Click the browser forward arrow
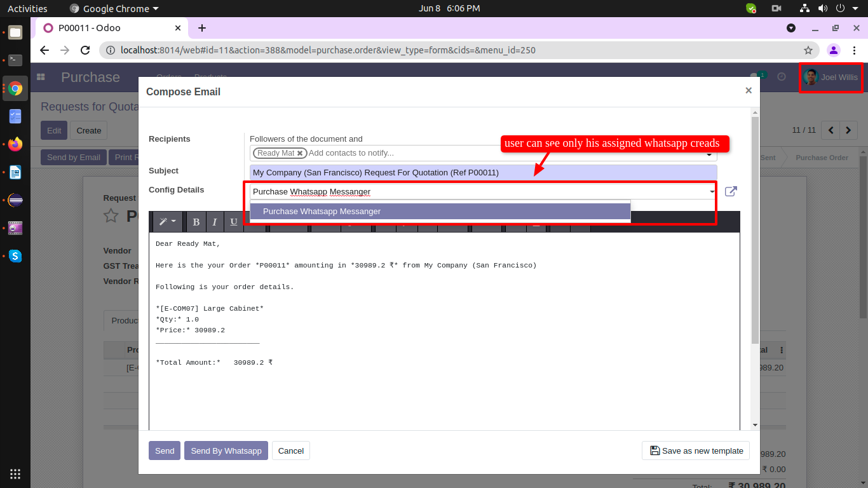Viewport: 868px width, 488px height. (65, 50)
